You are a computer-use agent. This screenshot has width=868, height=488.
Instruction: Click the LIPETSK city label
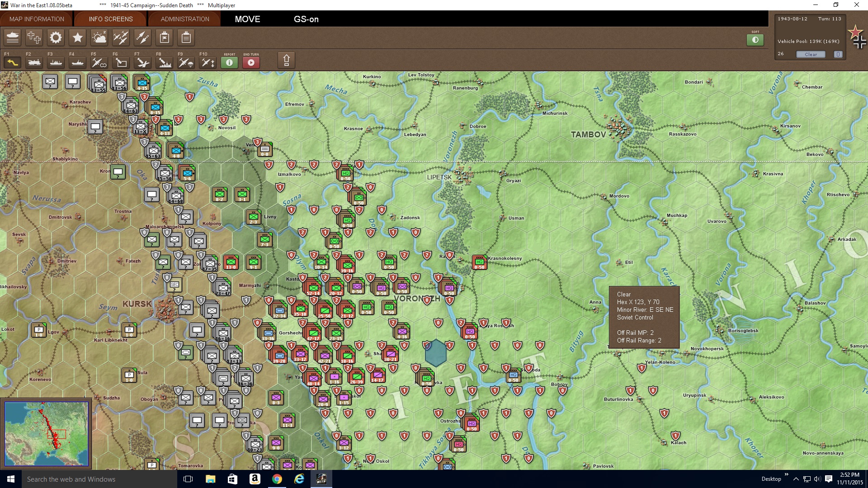tap(439, 177)
